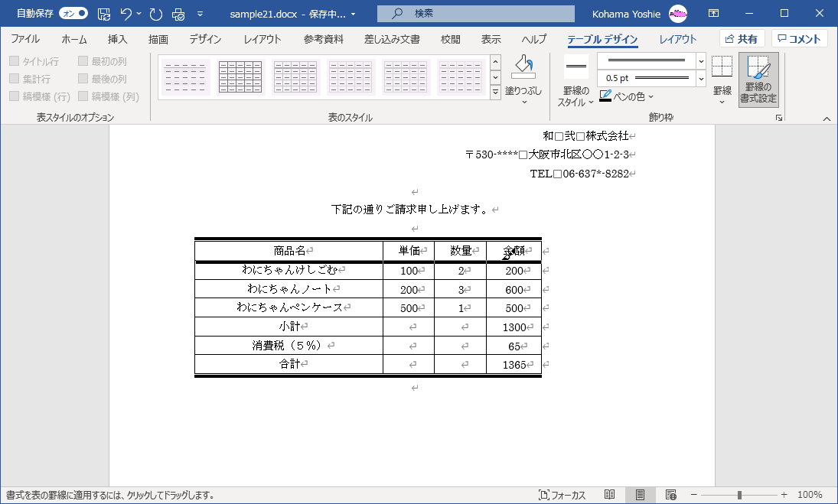Toggle タイトル行 checkbox
This screenshot has width=838, height=504.
[15, 61]
